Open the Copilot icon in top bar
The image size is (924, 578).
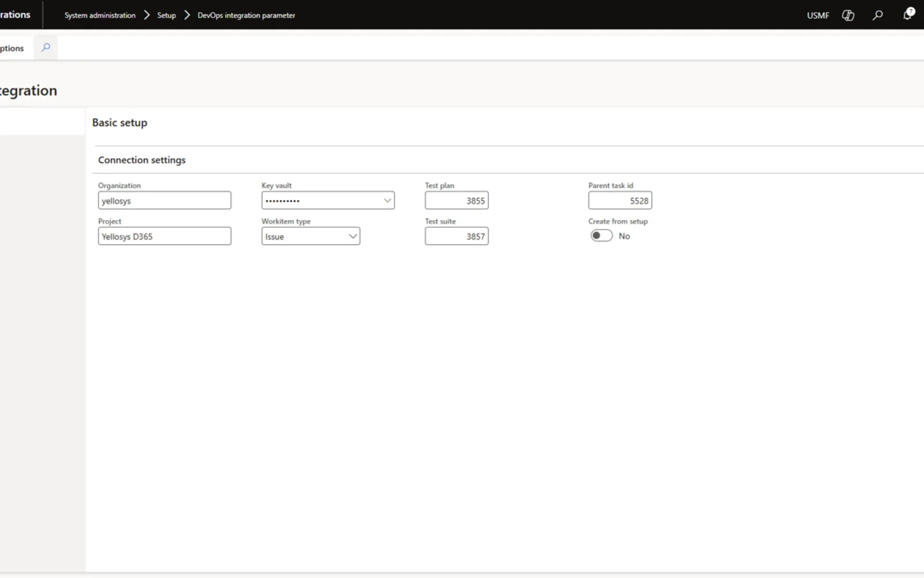pos(848,16)
